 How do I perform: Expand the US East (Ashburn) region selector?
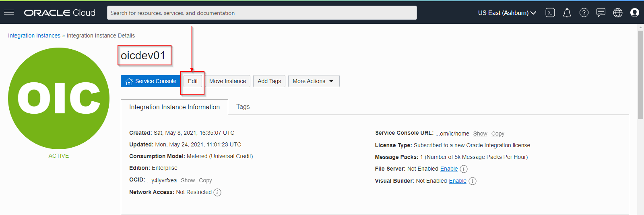click(x=507, y=13)
